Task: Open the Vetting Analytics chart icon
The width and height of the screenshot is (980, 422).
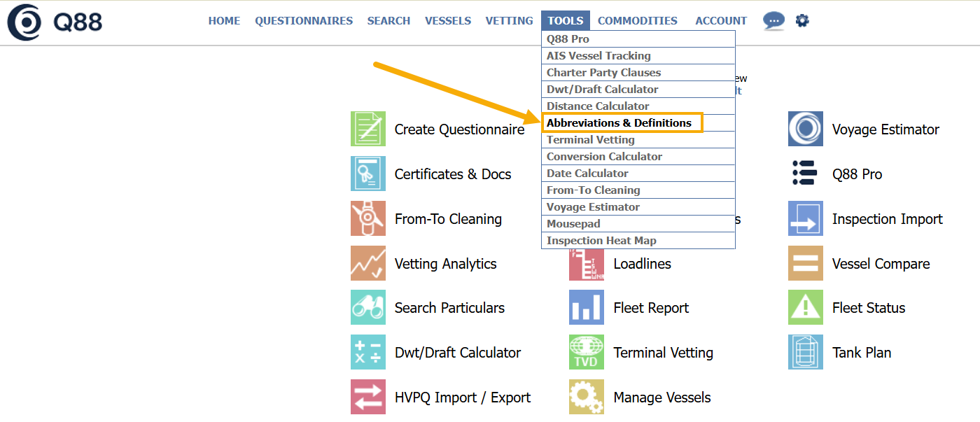Action: 368,263
